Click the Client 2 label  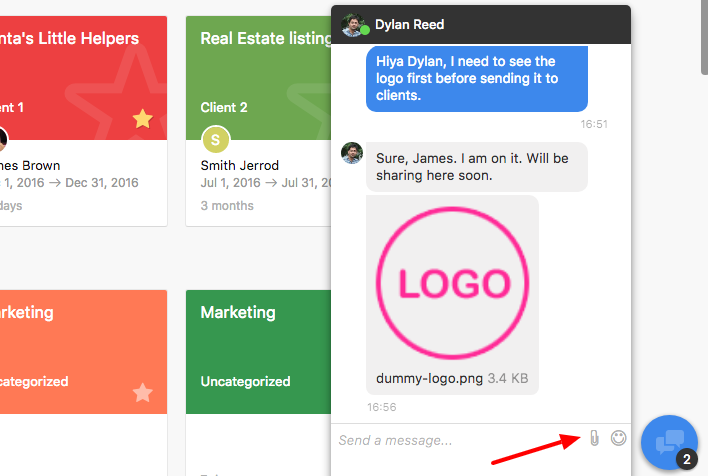(x=224, y=107)
